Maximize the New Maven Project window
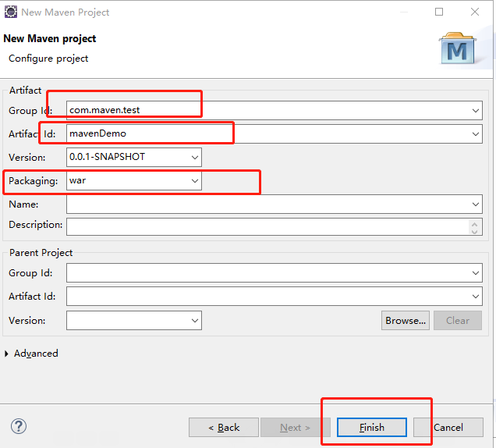This screenshot has width=496, height=448. click(439, 12)
